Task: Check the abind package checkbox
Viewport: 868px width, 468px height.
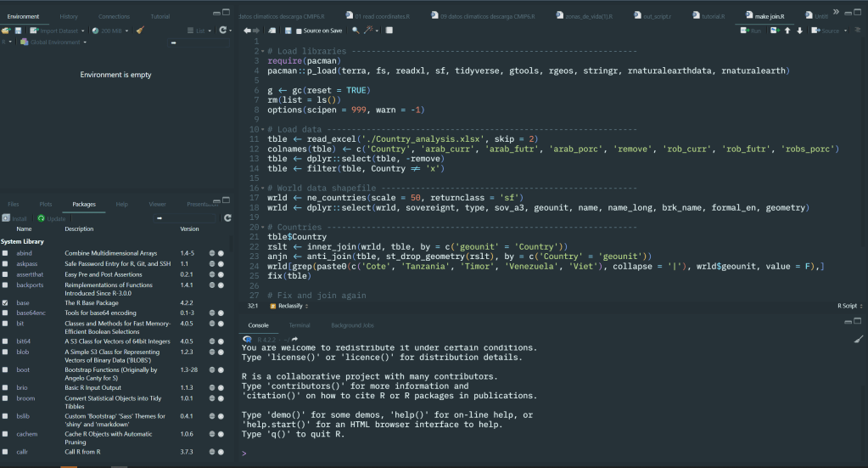Action: coord(6,253)
